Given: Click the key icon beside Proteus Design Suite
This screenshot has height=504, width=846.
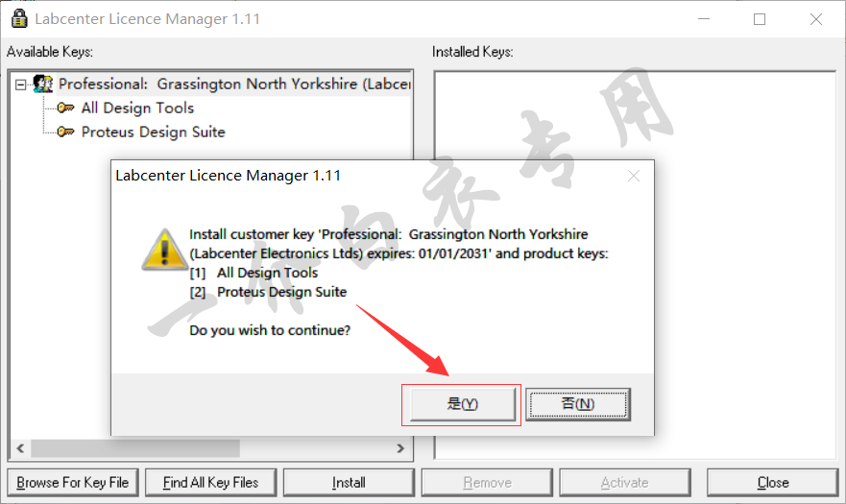Looking at the screenshot, I should pyautogui.click(x=66, y=132).
